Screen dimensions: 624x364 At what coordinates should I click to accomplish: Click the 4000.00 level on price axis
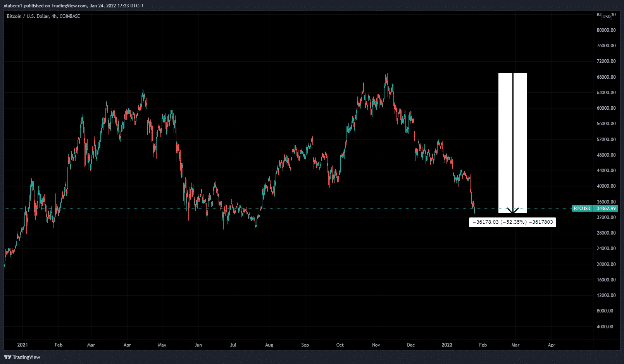pyautogui.click(x=606, y=326)
